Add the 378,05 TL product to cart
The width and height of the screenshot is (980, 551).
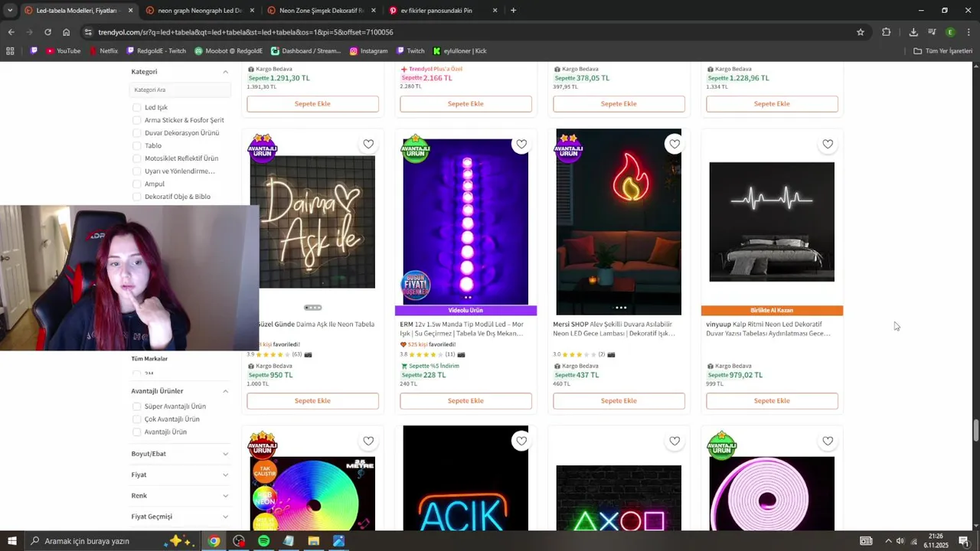coord(619,104)
